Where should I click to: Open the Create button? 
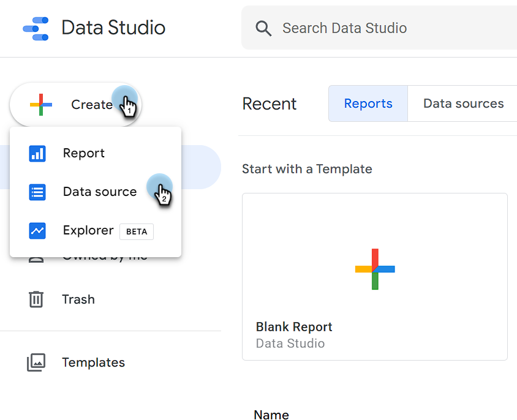pyautogui.click(x=76, y=105)
